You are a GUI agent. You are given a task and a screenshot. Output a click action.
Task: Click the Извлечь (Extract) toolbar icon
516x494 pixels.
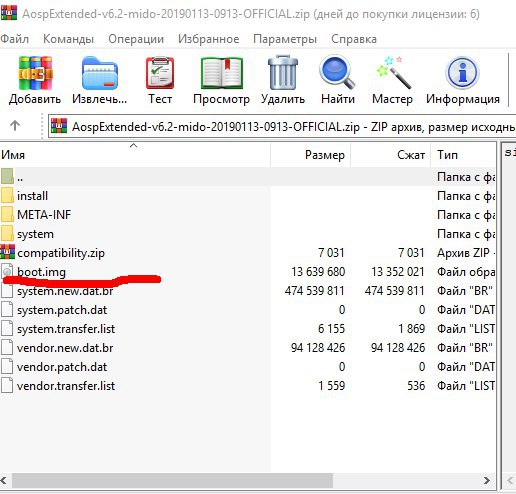[100, 73]
